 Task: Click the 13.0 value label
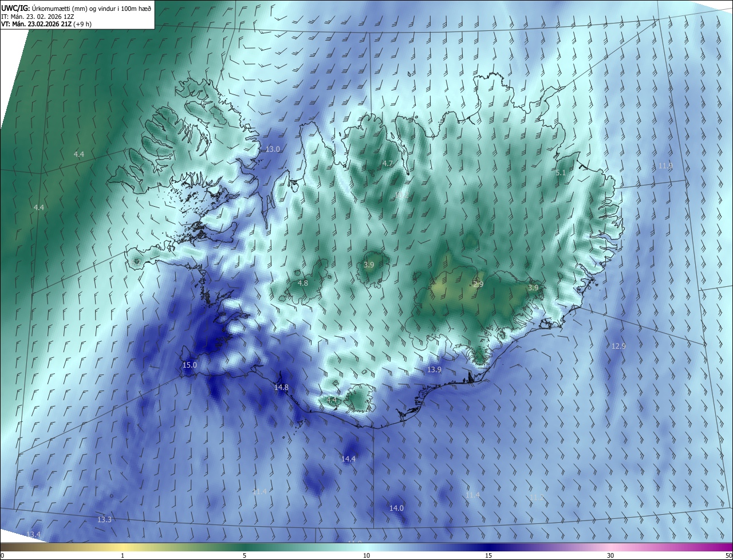point(273,149)
